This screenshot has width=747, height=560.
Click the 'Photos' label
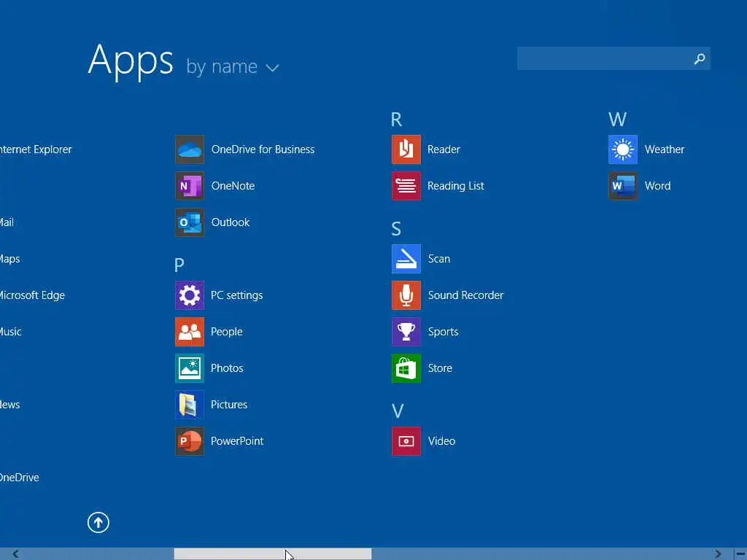(x=228, y=368)
